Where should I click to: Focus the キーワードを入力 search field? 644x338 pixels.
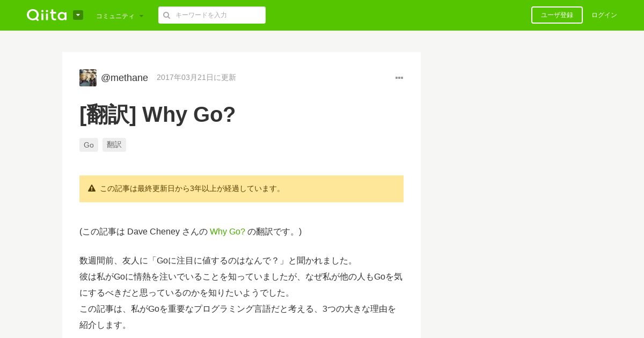[212, 15]
